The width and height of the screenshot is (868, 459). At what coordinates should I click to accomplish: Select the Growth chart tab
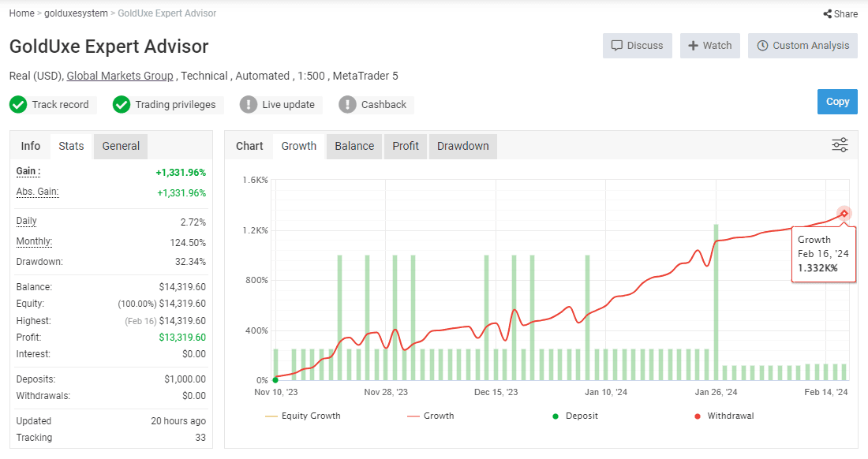pos(299,146)
